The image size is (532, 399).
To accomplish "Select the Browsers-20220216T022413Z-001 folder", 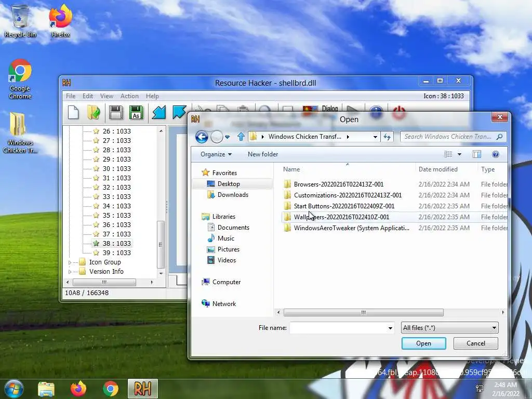I will click(339, 184).
